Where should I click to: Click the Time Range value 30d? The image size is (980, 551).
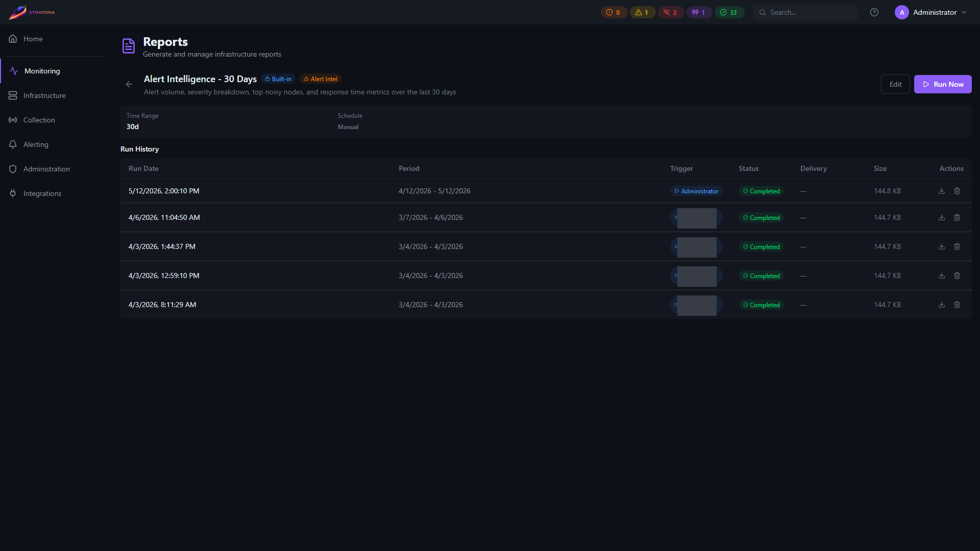[x=133, y=127]
